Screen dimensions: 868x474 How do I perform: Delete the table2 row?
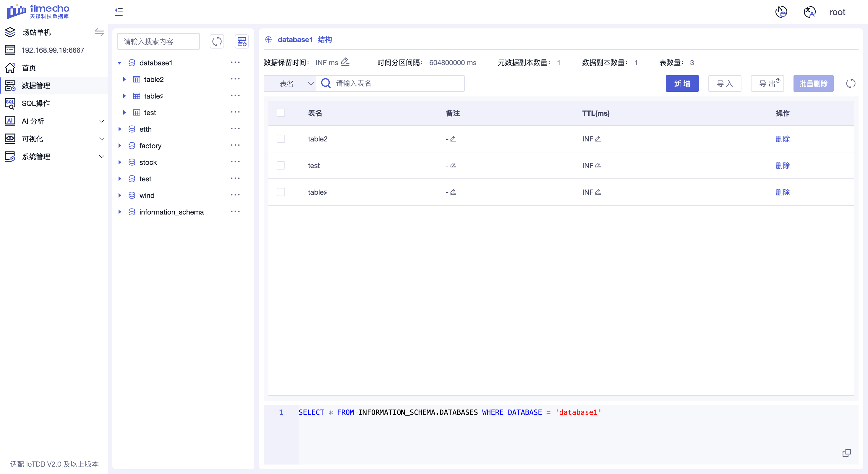pyautogui.click(x=783, y=139)
